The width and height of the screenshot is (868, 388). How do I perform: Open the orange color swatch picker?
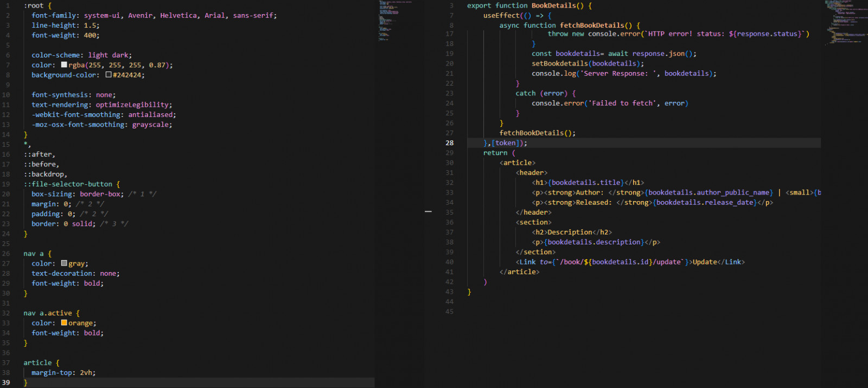[64, 323]
